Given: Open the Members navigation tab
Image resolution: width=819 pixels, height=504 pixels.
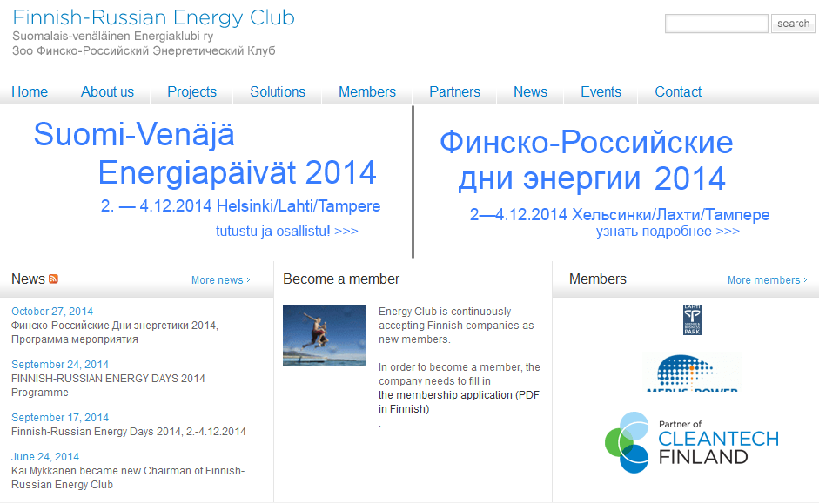Looking at the screenshot, I should [x=367, y=92].
